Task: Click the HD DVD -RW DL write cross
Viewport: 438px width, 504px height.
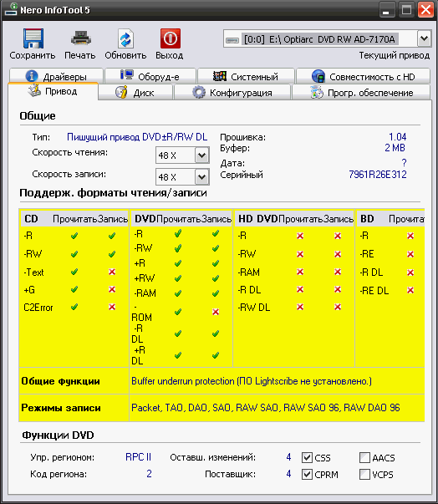Action: 338,307
